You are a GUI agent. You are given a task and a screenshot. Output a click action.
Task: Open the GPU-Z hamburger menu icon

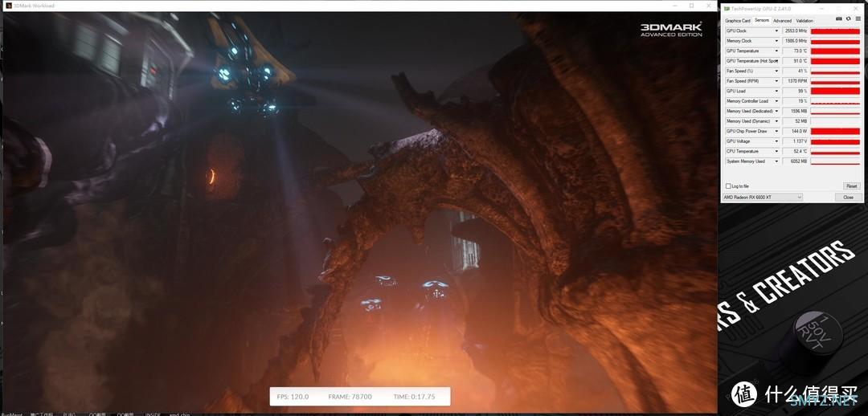[x=858, y=18]
